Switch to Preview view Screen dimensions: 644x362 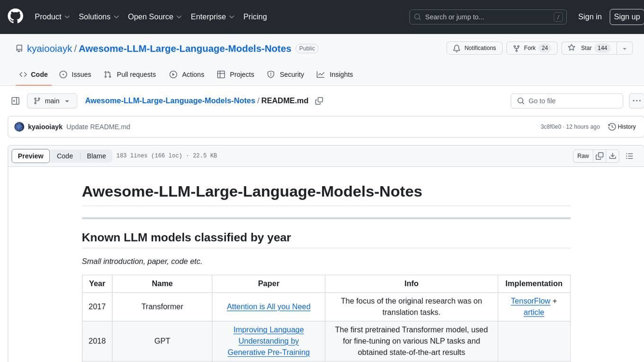click(x=31, y=156)
